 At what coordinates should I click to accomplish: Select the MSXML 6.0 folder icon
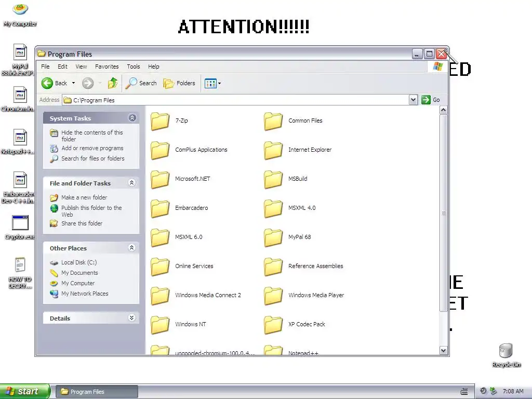click(160, 237)
